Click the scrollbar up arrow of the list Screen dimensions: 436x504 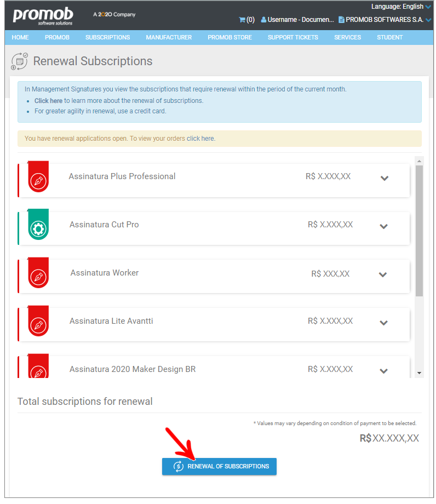419,161
